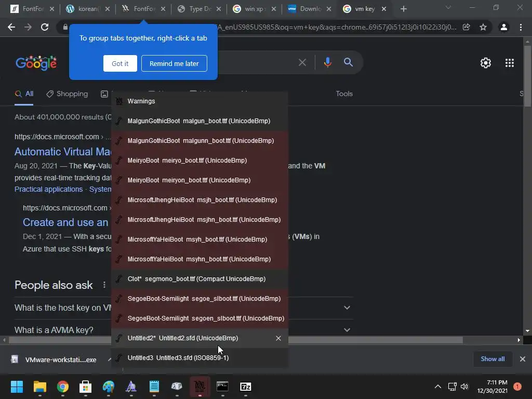Submit search with magnifier icon
Screen dimensions: 532x399
point(348,62)
